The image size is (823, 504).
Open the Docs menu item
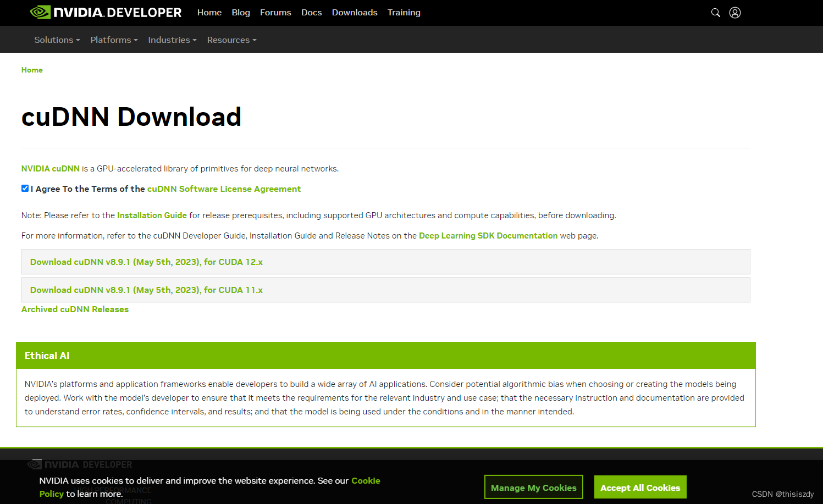click(311, 12)
